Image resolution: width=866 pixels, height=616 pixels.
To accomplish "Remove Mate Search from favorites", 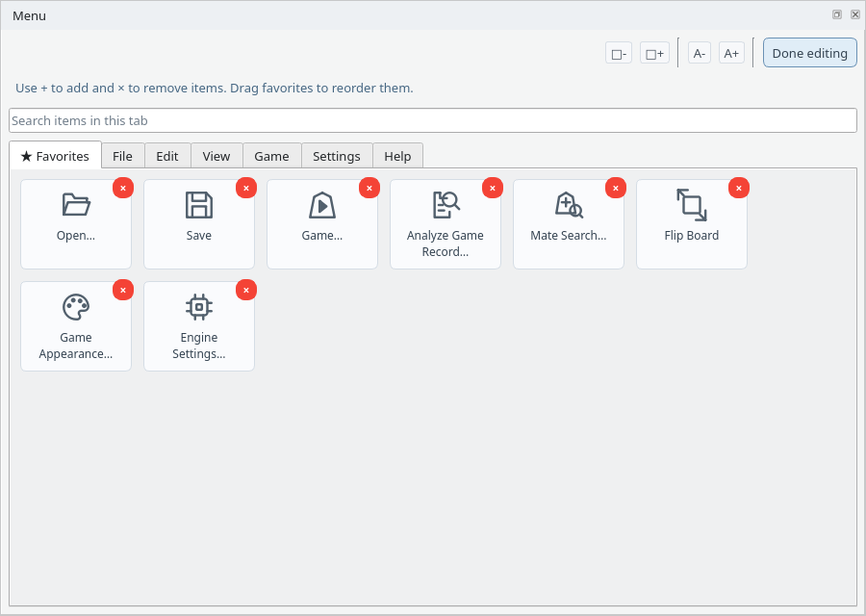I will (616, 188).
